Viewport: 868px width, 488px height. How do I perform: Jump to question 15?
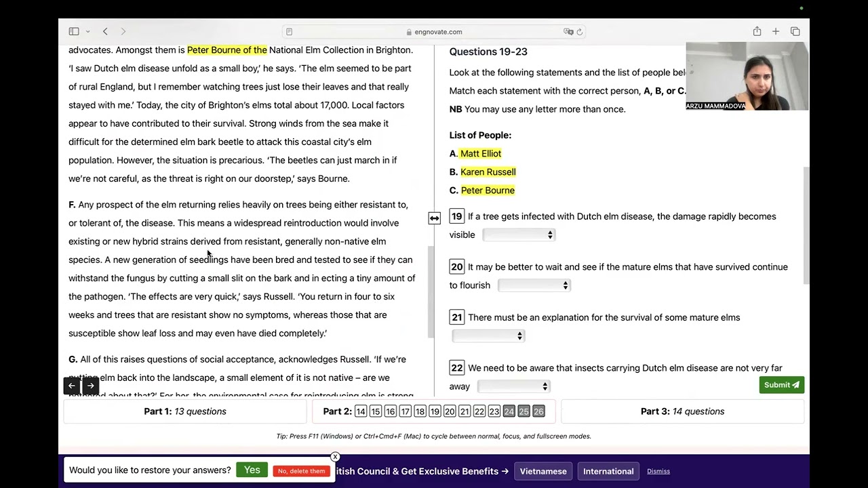point(375,411)
